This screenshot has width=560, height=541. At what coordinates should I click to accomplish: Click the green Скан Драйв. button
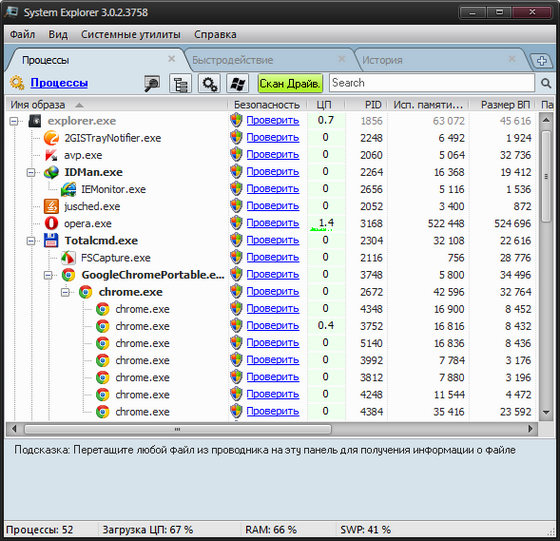point(290,83)
